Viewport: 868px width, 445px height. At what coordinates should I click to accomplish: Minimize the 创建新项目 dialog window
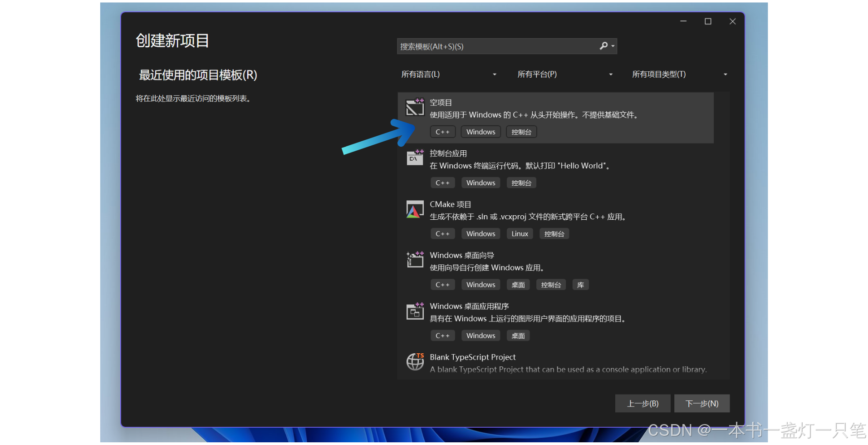click(x=683, y=21)
